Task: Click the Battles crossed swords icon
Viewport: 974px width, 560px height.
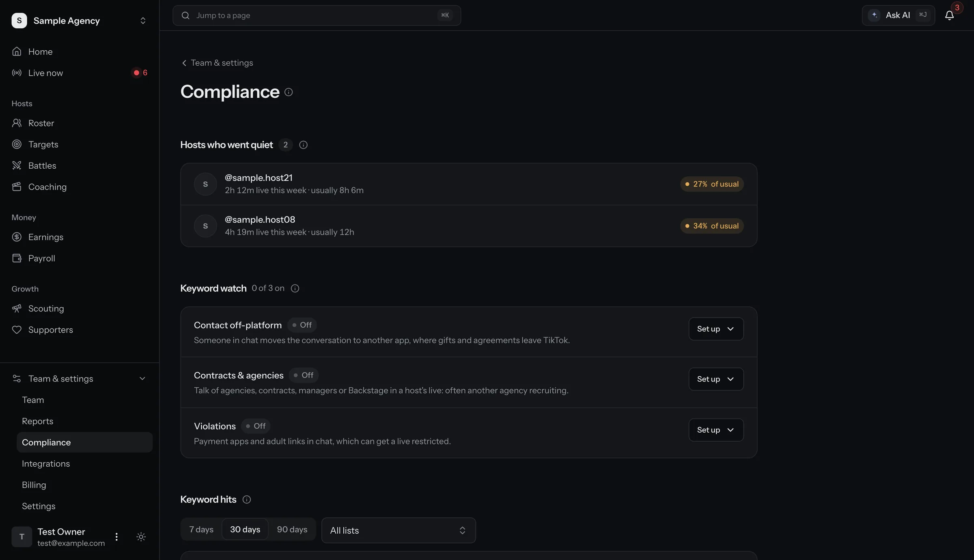Action: [x=17, y=165]
